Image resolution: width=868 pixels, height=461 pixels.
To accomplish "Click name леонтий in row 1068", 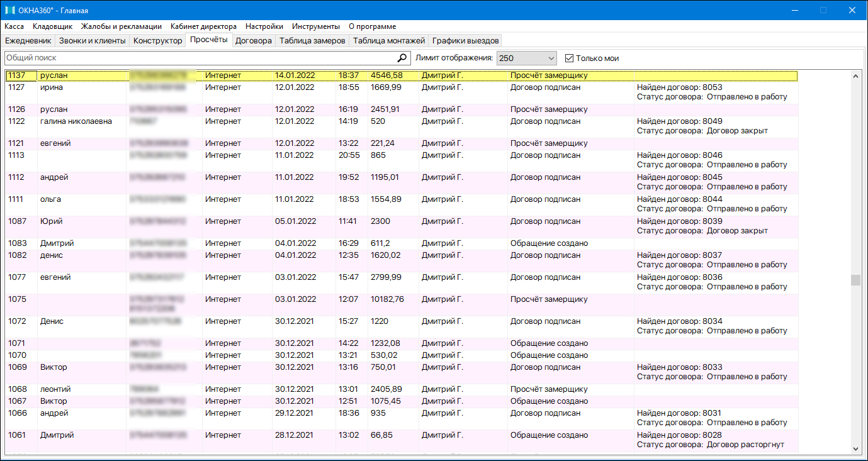I will tap(55, 389).
